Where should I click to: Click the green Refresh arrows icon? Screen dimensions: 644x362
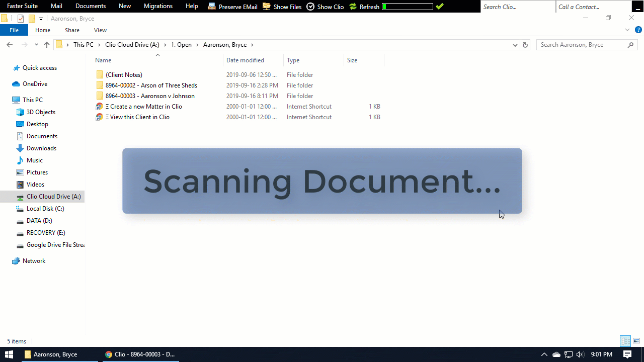[x=353, y=7]
